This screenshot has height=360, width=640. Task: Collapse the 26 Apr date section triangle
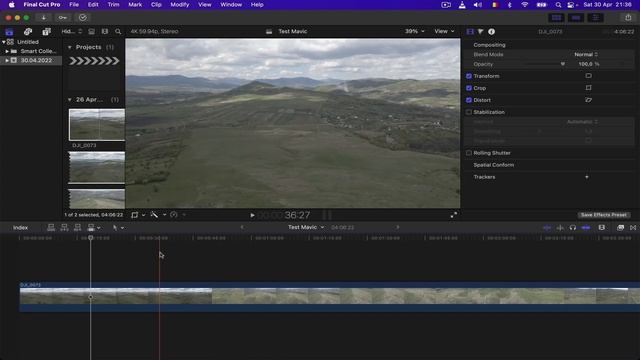pyautogui.click(x=69, y=100)
